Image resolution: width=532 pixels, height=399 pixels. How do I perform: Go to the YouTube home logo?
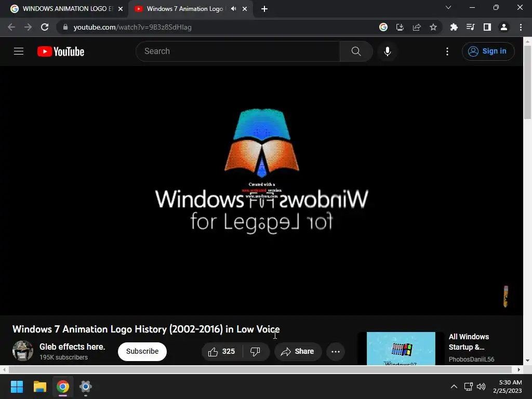pos(61,51)
